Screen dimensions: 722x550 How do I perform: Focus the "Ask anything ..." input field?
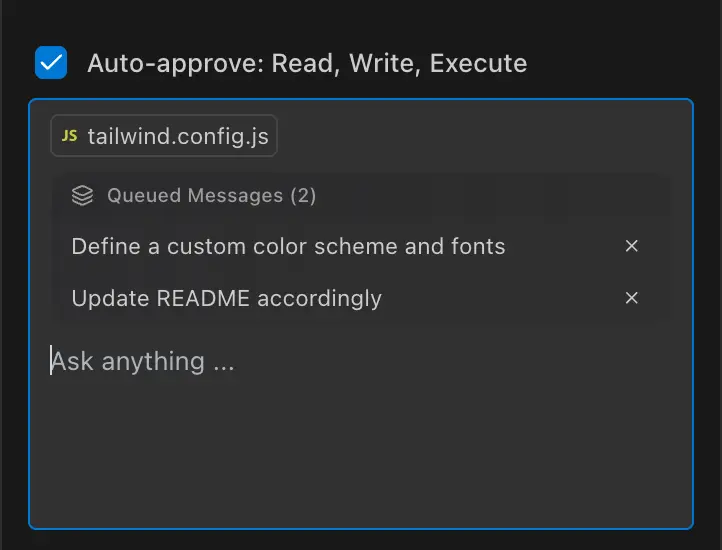[x=300, y=361]
